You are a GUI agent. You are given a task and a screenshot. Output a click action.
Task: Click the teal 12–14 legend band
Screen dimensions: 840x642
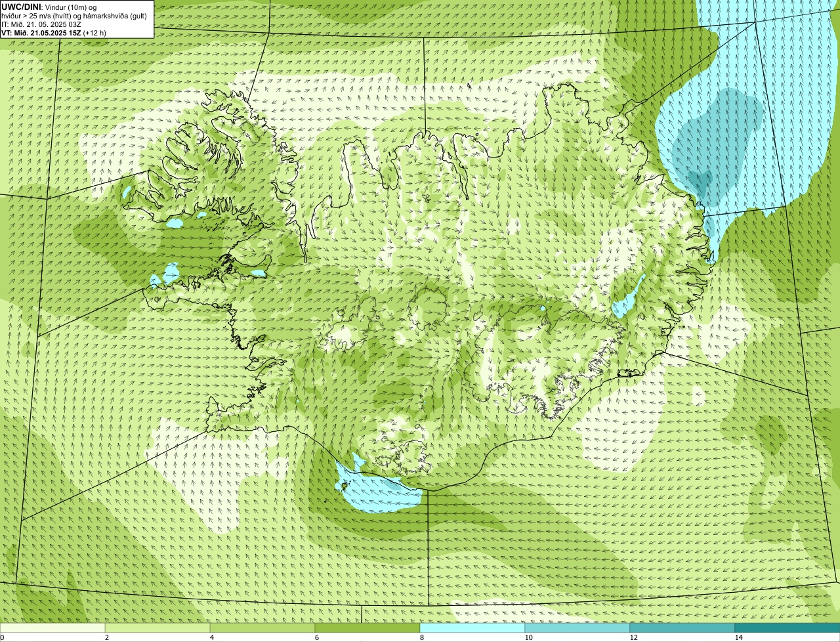point(682,628)
